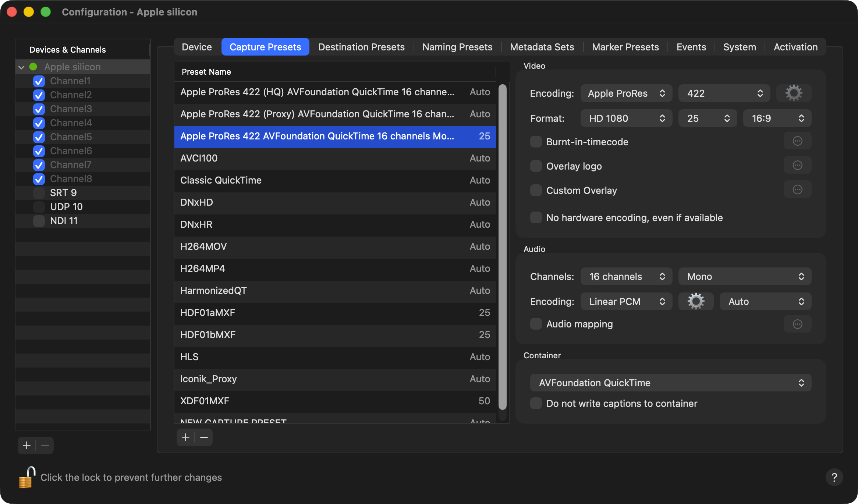Viewport: 858px width, 504px height.
Task: Select the DNxHD preset row
Action: coord(335,202)
